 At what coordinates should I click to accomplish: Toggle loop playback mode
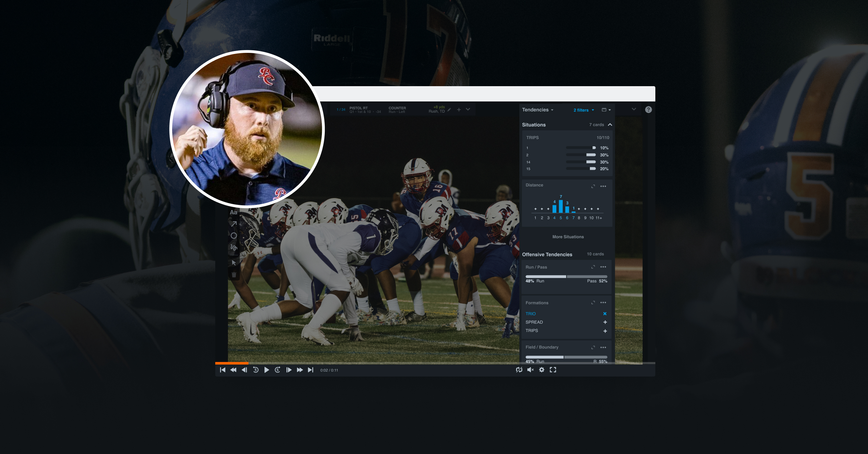coord(519,370)
